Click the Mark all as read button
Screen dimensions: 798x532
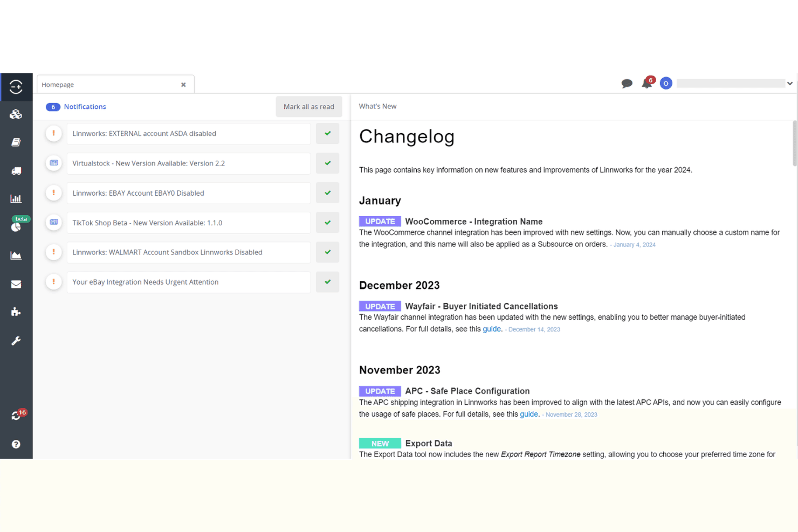pyautogui.click(x=309, y=107)
